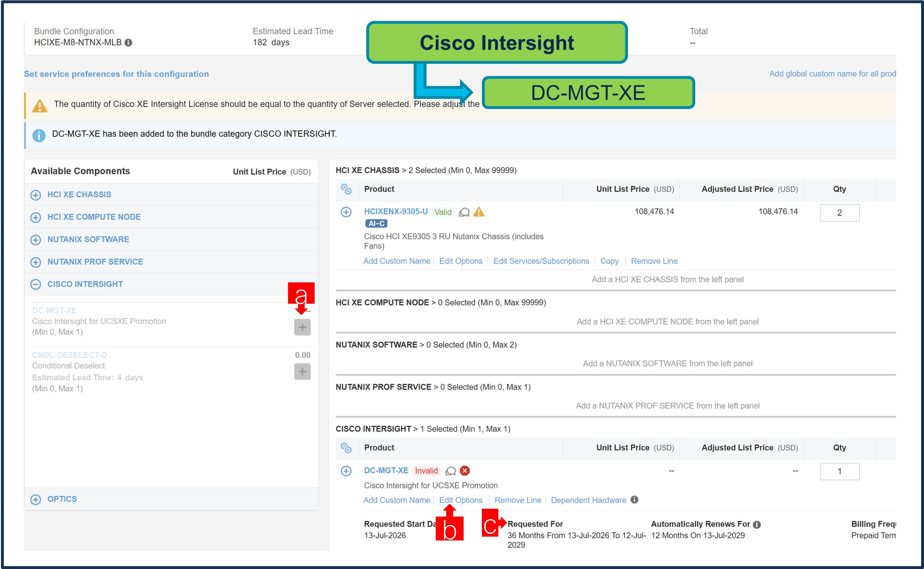The image size is (924, 569).
Task: Expand the DC-MGT-XE row details
Action: coord(346,471)
